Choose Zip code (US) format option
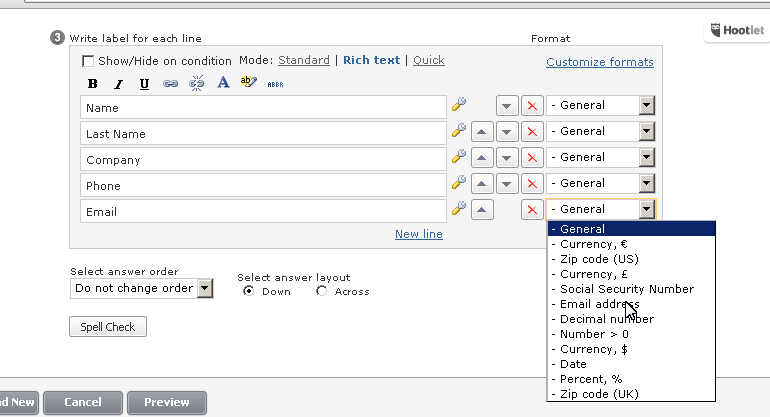Screen dimensions: 770x417 point(632,259)
